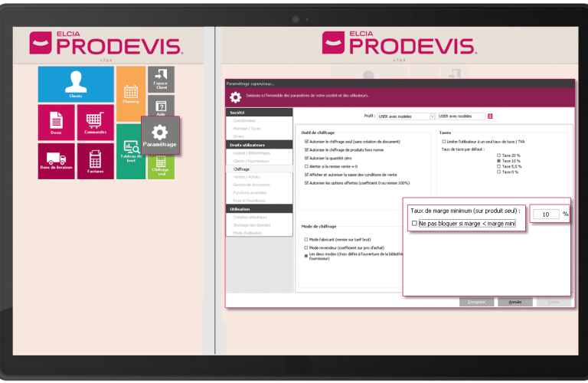The height and width of the screenshot is (383, 588).
Task: Select 'Mode revendeur (coefficient sur prix d'achat)'
Action: tap(306, 247)
